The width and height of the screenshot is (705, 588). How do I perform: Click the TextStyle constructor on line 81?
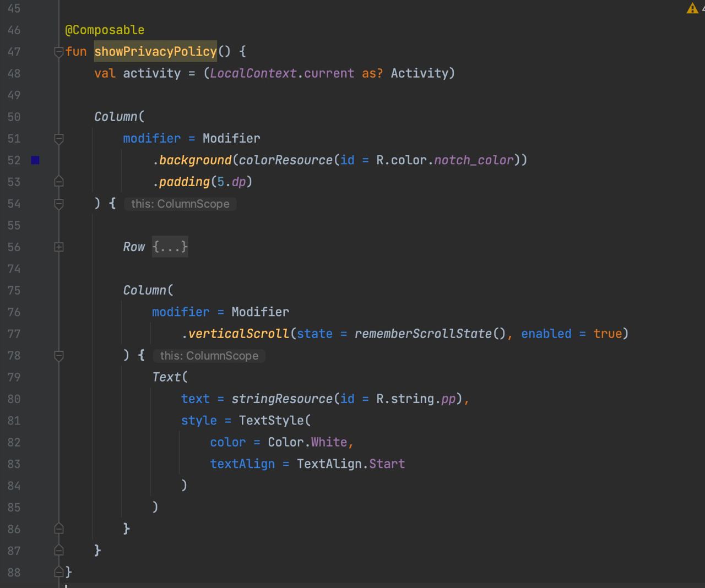271,421
